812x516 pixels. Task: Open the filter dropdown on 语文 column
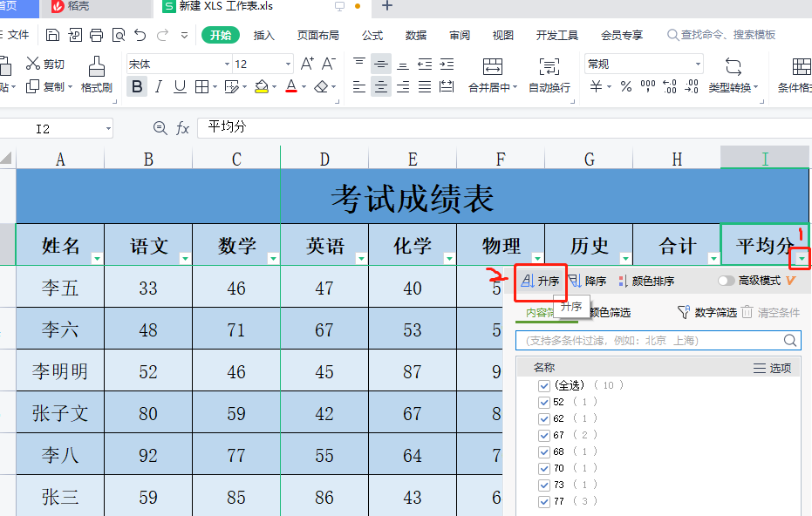(185, 258)
